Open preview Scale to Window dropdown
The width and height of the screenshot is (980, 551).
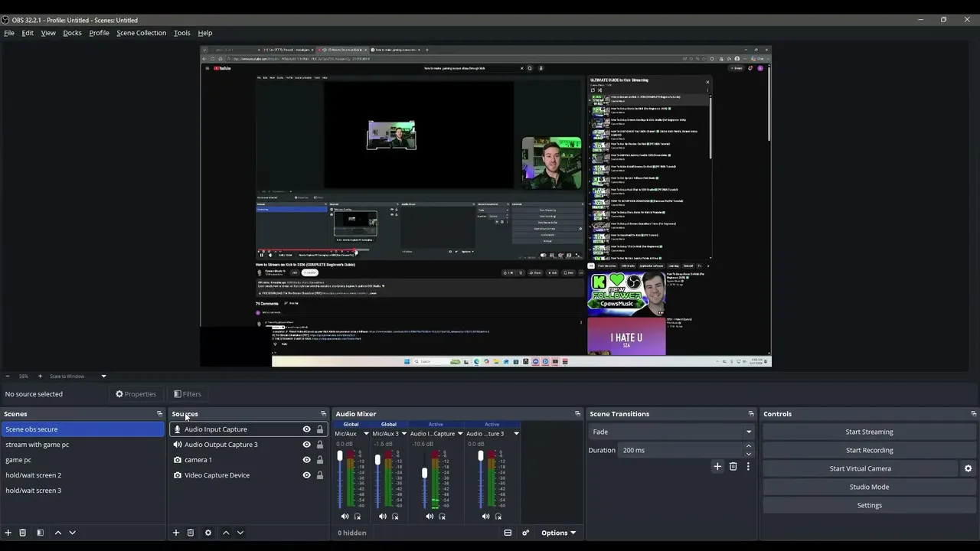tap(78, 377)
